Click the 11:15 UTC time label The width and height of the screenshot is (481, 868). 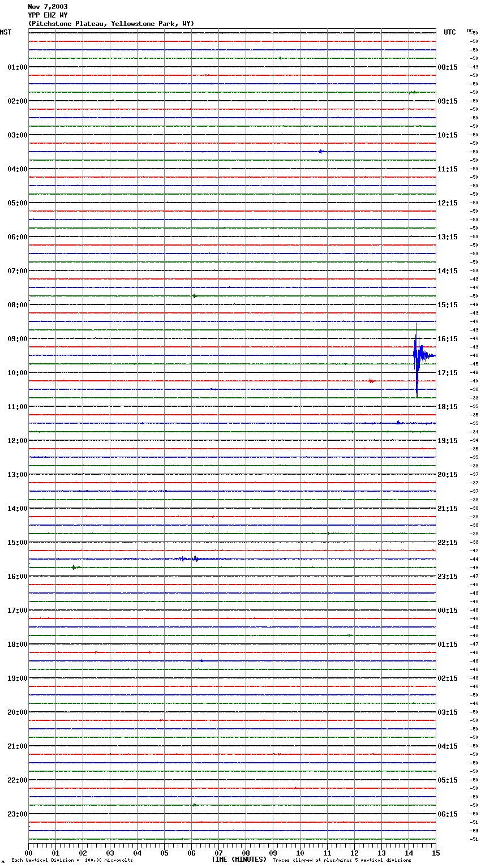pyautogui.click(x=448, y=169)
